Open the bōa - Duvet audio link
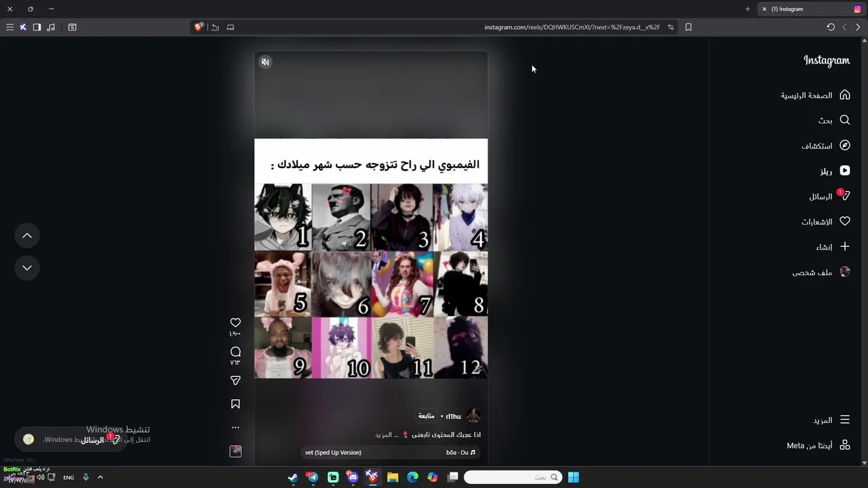Image resolution: width=868 pixels, height=488 pixels. [390, 452]
